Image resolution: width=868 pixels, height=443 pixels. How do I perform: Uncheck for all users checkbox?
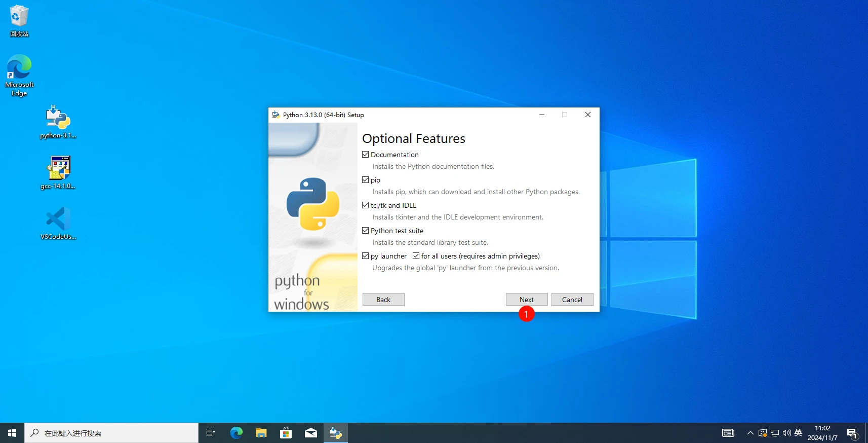416,256
